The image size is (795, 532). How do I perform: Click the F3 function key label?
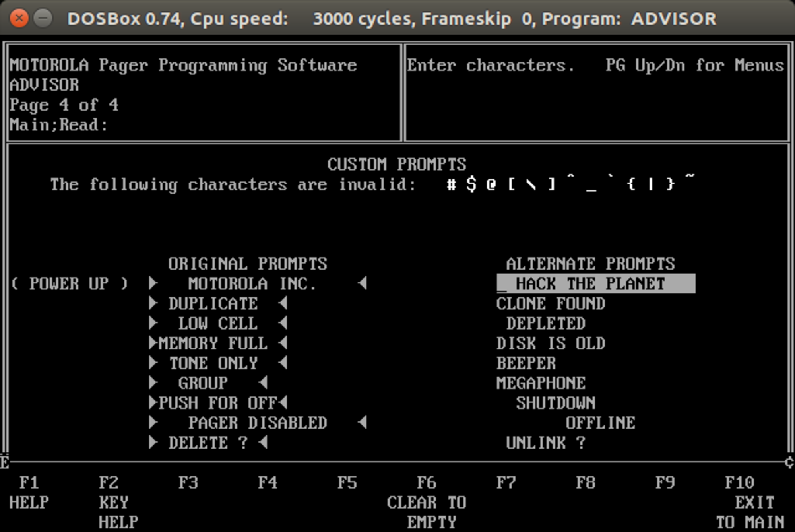click(x=188, y=483)
